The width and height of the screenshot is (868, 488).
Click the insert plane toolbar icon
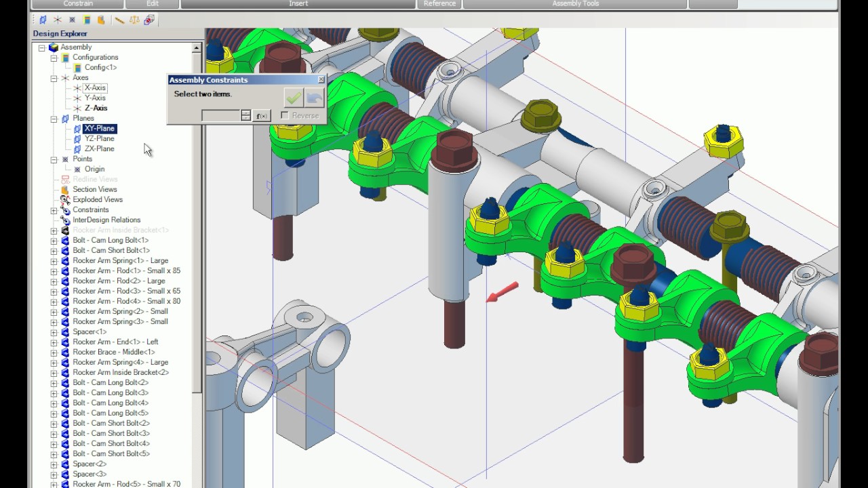coord(43,20)
